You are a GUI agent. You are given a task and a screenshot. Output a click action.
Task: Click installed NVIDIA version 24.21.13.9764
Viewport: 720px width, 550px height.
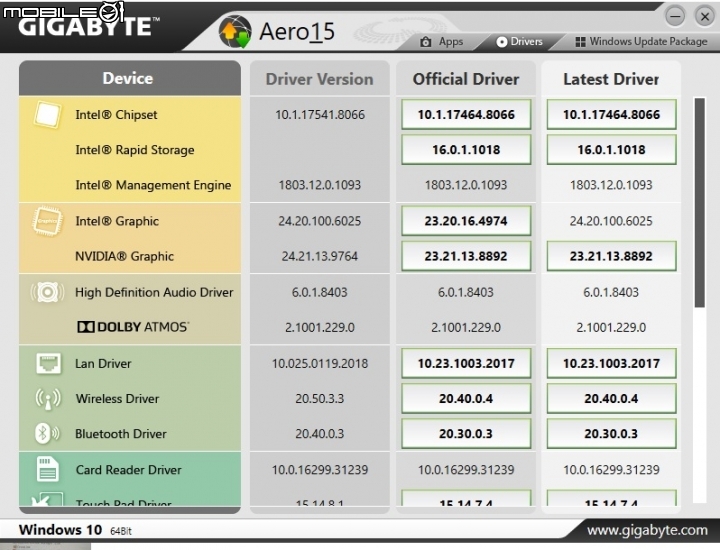pyautogui.click(x=320, y=256)
